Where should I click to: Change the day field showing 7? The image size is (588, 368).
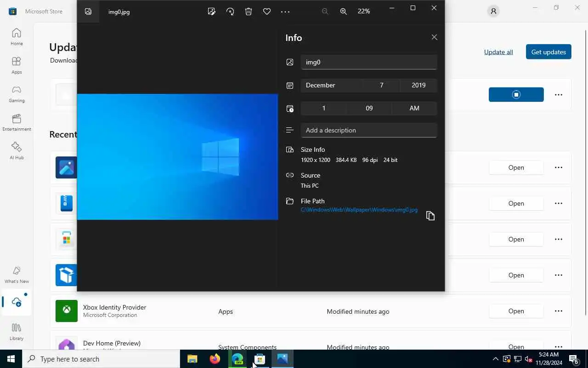[x=381, y=85]
